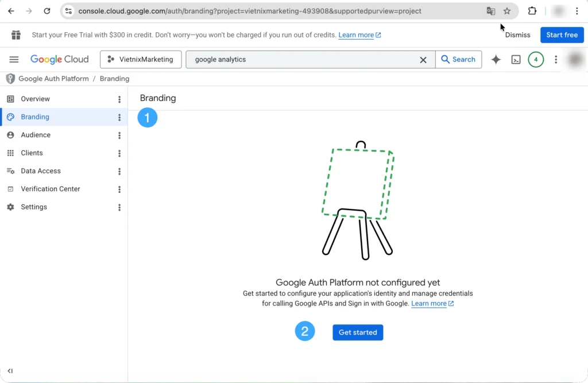Click the blue Get started button
The image size is (588, 383).
click(358, 332)
